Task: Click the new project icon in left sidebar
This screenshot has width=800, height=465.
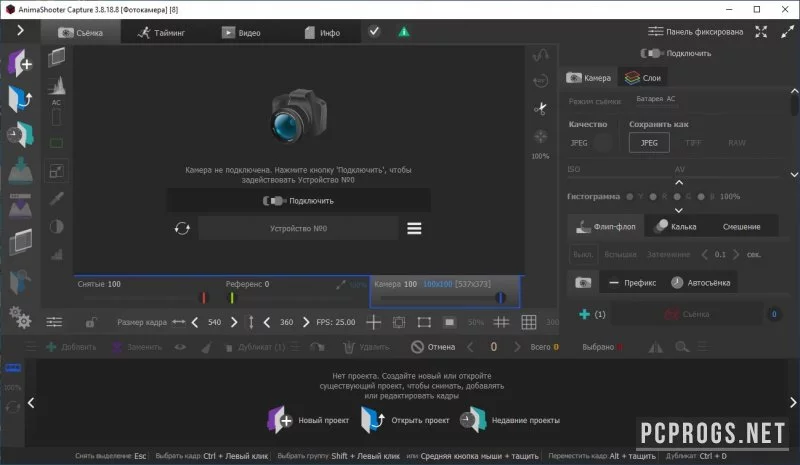Action: click(20, 63)
